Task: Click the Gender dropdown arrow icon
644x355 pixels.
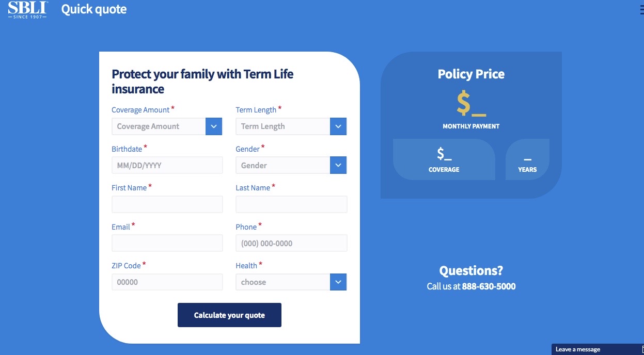Action: click(338, 166)
